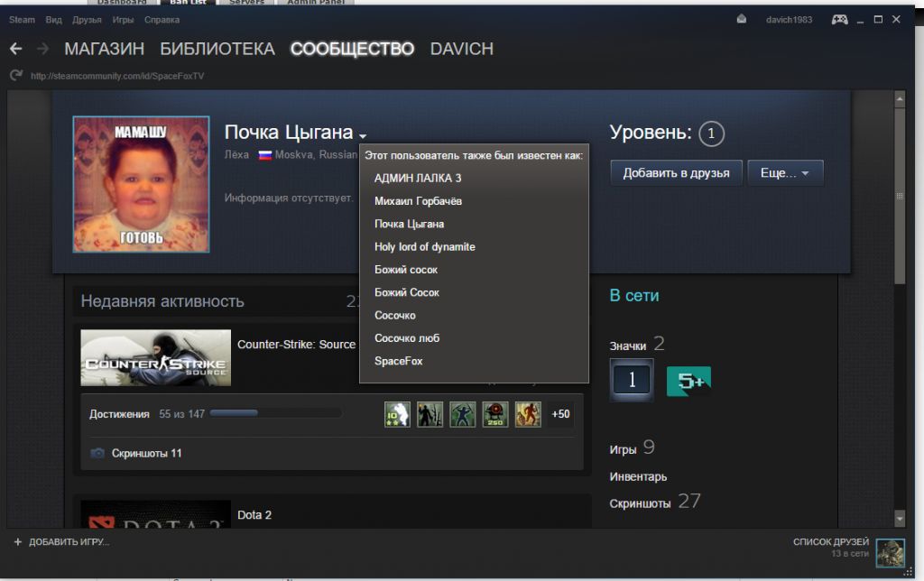The width and height of the screenshot is (924, 581).
Task: Select previous name Holy lord of dynamite
Action: [424, 247]
